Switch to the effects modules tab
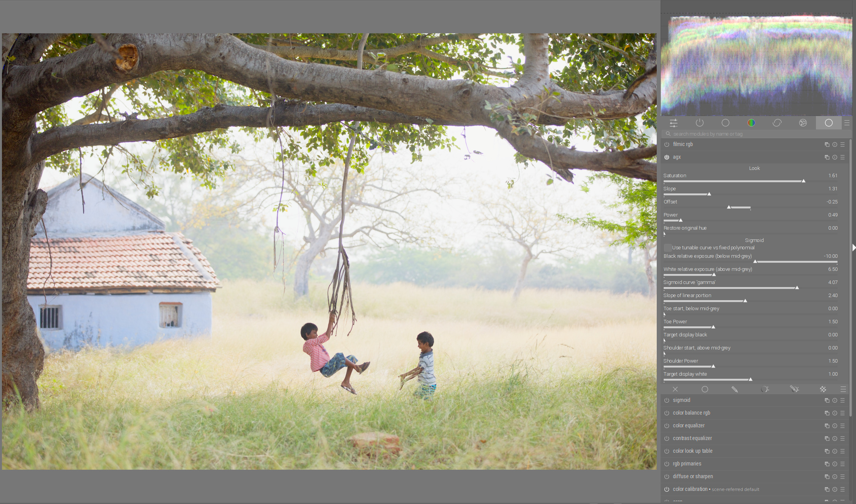This screenshot has height=504, width=856. click(803, 123)
